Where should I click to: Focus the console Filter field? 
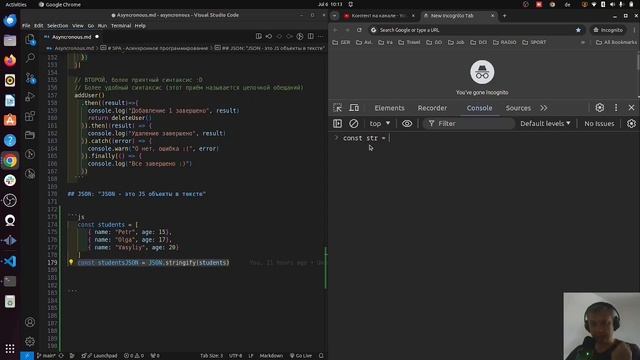pos(469,123)
